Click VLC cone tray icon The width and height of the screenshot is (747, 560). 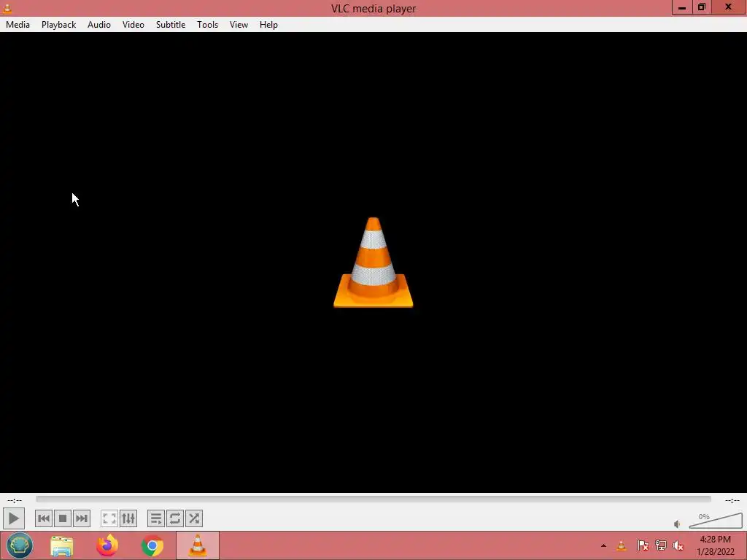pyautogui.click(x=622, y=545)
